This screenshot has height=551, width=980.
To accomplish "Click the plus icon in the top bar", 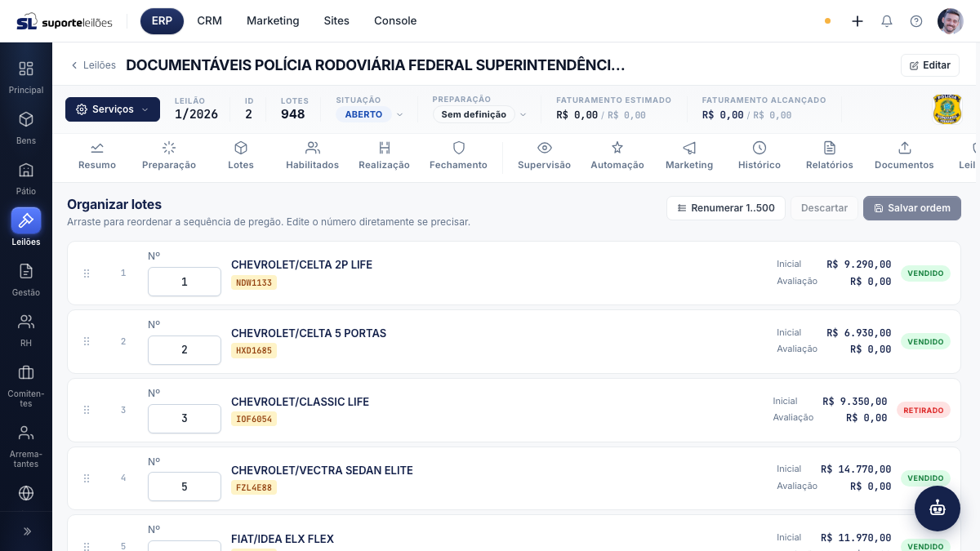I will pyautogui.click(x=857, y=21).
